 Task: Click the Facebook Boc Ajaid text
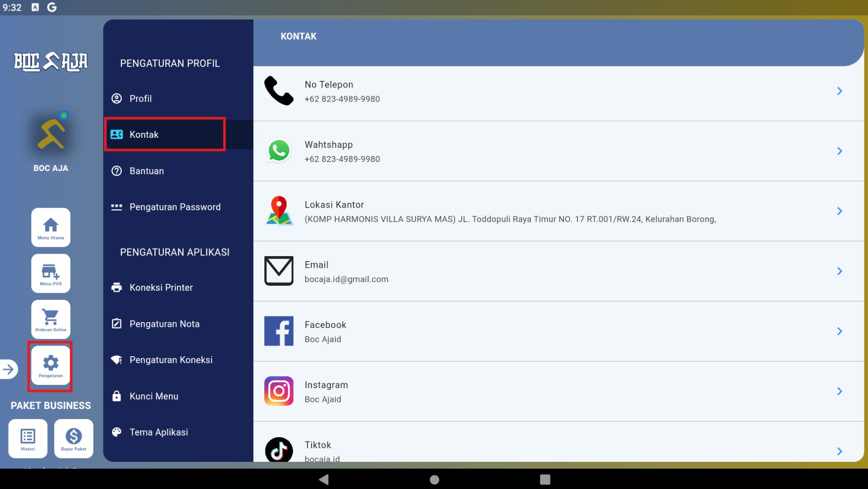pyautogui.click(x=323, y=340)
